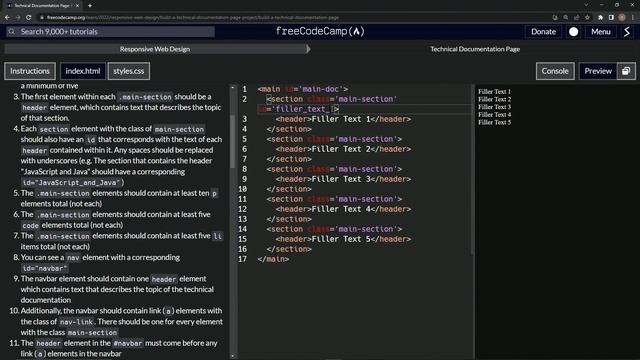The image size is (640, 360).
Task: Bookmark this page with the star icon
Action: 587,18
